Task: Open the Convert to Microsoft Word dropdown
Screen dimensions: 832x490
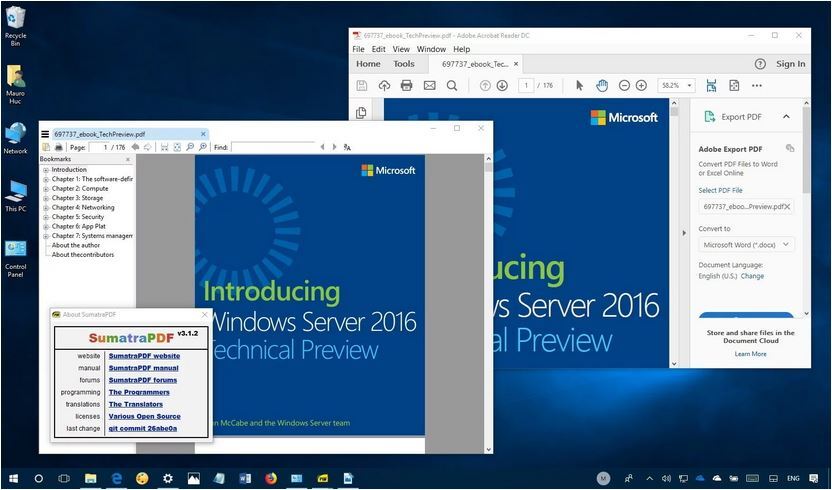Action: (746, 245)
